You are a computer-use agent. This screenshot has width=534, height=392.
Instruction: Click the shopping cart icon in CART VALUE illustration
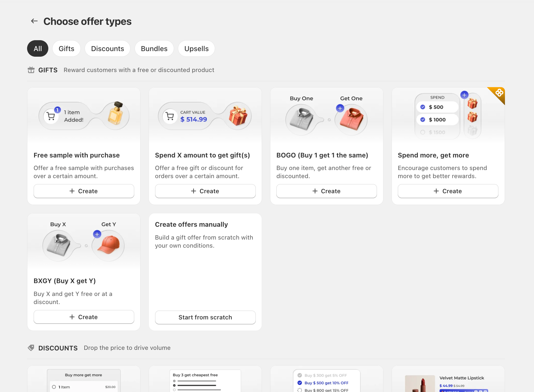point(170,116)
